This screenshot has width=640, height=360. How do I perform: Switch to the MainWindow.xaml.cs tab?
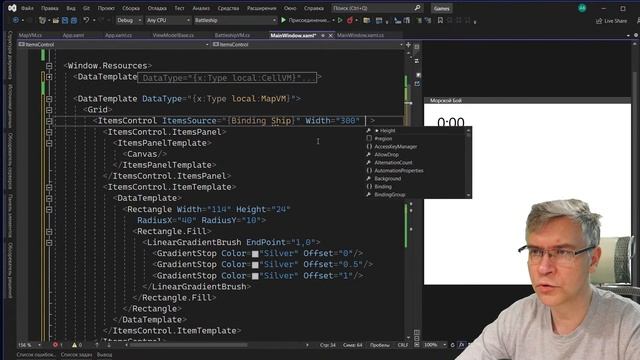(x=360, y=36)
